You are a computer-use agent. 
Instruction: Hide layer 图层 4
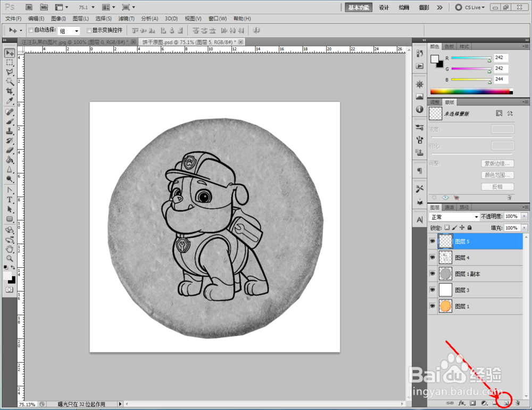click(x=432, y=258)
